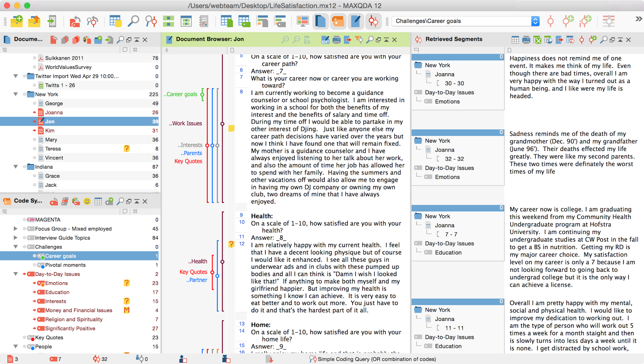Click segment source Joanna 7 - 7

tap(451, 234)
